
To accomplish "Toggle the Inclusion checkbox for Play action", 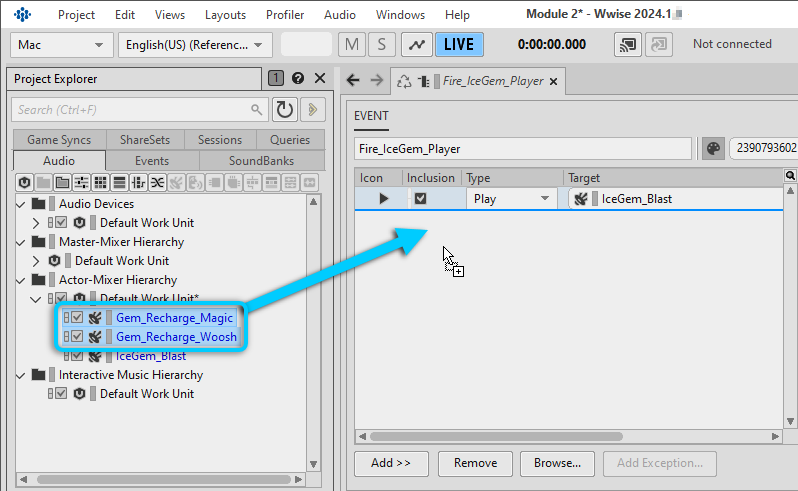I will (421, 199).
